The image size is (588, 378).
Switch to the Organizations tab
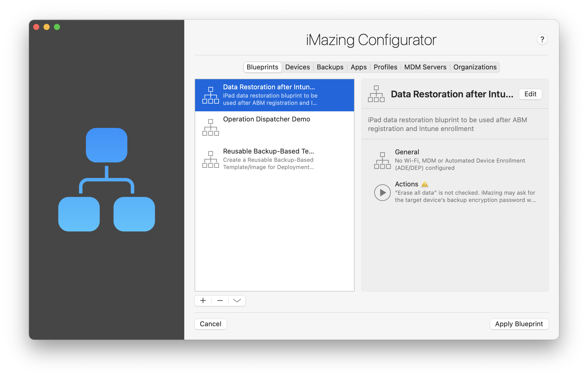pyautogui.click(x=475, y=67)
